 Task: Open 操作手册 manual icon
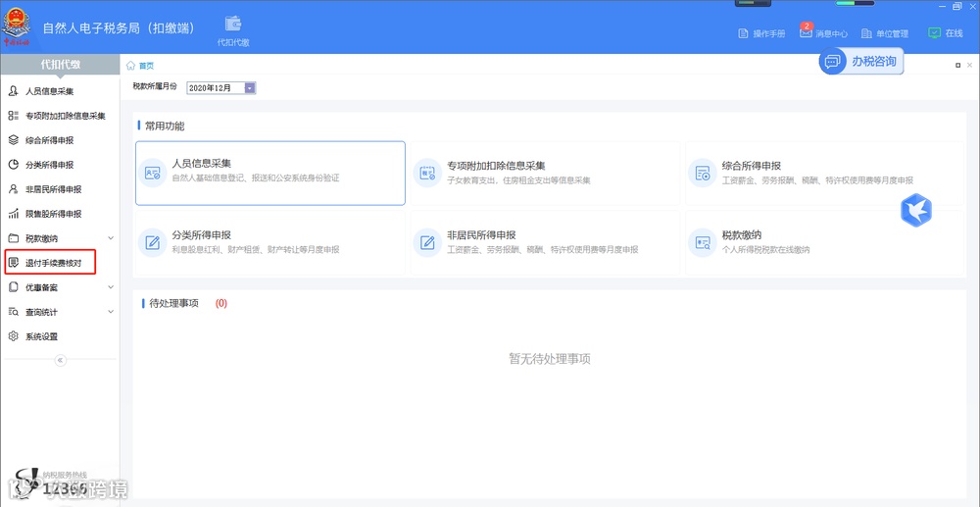tap(743, 33)
